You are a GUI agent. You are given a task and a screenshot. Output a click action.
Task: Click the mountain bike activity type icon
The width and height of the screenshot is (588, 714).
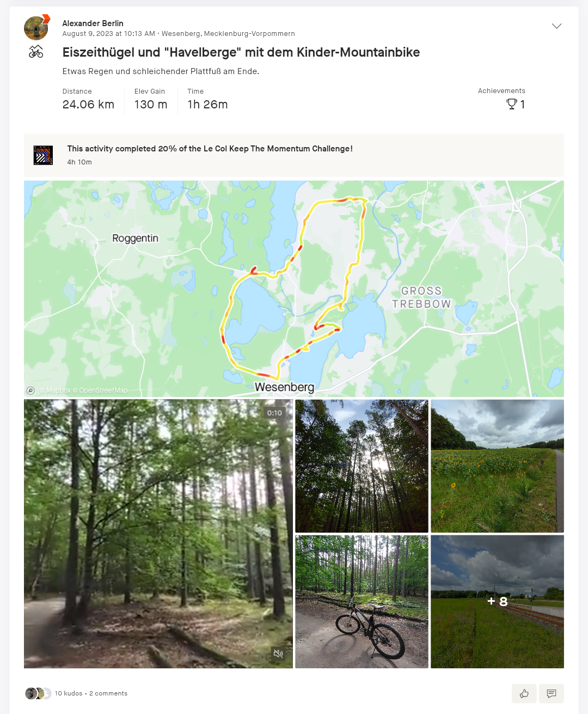36,52
